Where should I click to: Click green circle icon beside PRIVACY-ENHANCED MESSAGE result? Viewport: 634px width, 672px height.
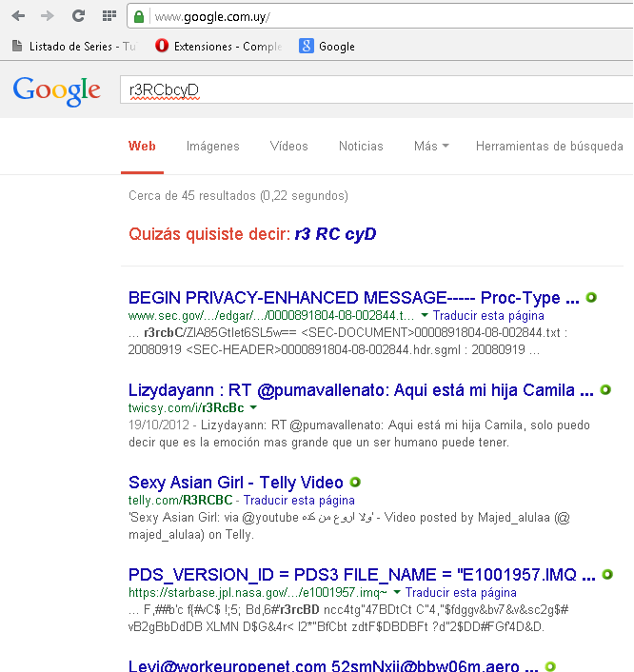click(x=591, y=297)
